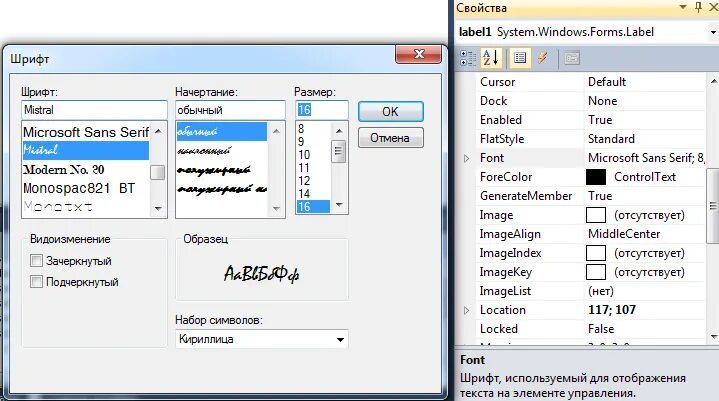Enable the Подчеркнутый checkbox
Image resolution: width=719 pixels, height=401 pixels.
click(36, 281)
